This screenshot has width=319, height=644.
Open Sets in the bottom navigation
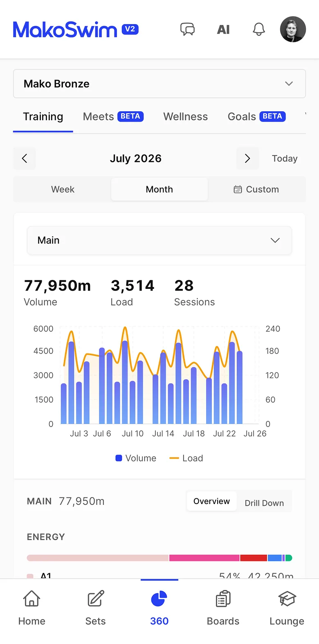(96, 608)
